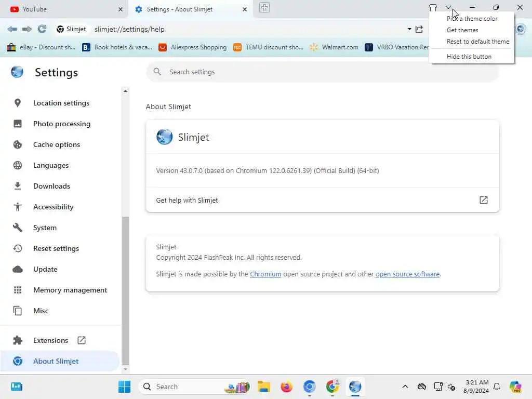Viewport: 532px width, 399px height.
Task: Open the Chromium link
Action: pyautogui.click(x=265, y=274)
